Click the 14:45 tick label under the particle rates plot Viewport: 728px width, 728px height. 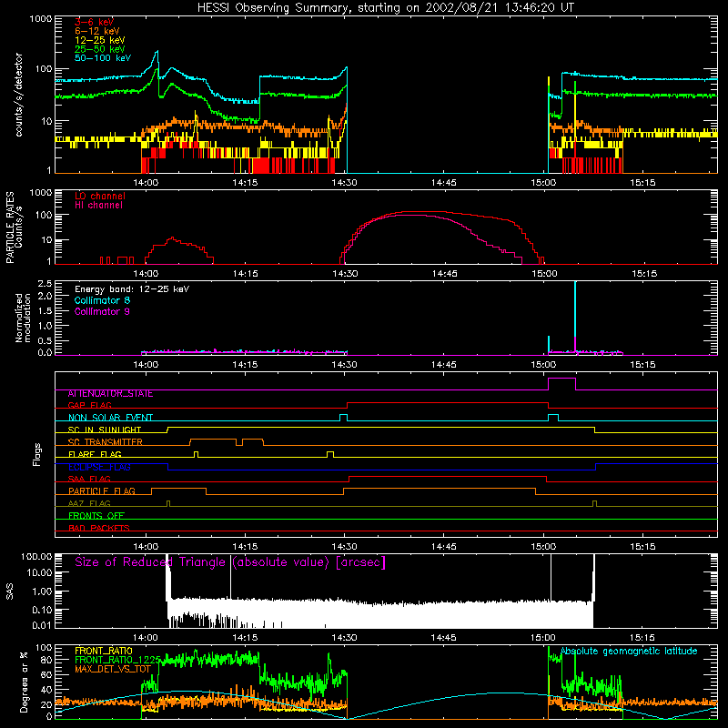point(444,274)
